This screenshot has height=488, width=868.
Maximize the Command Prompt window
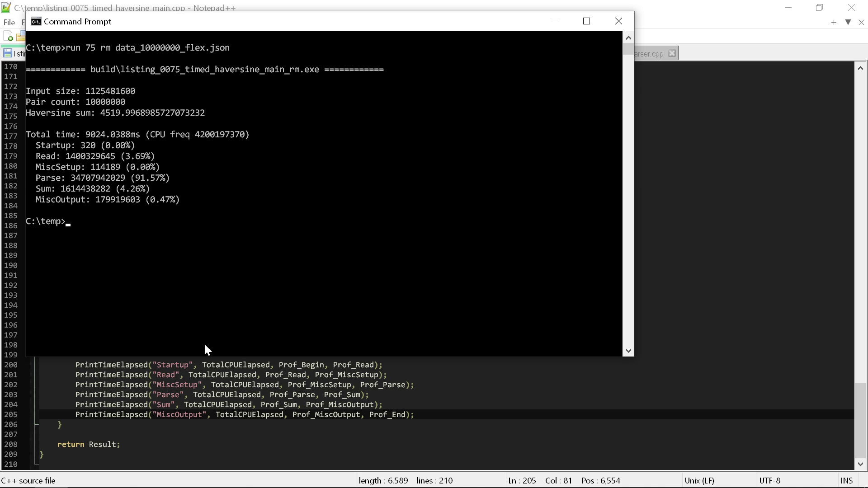(586, 21)
